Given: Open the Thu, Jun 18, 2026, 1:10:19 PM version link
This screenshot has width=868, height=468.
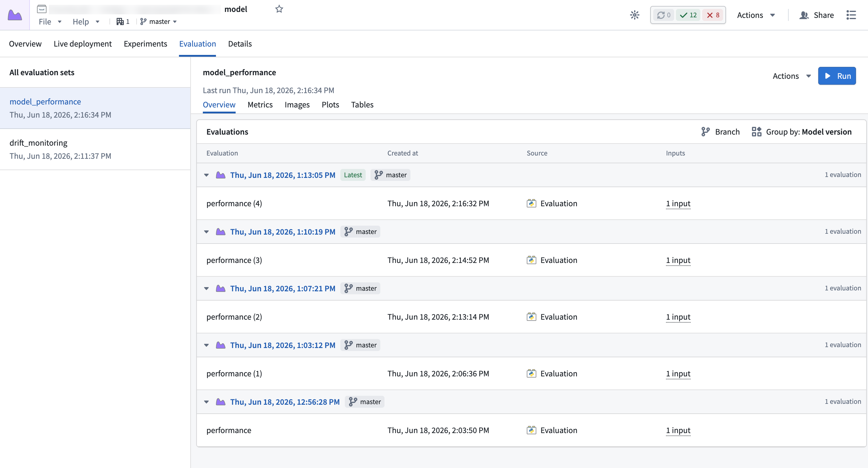Looking at the screenshot, I should [x=283, y=231].
